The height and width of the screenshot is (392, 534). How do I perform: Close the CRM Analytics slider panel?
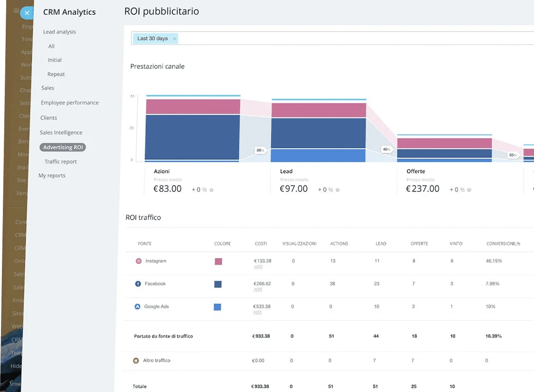click(x=27, y=13)
